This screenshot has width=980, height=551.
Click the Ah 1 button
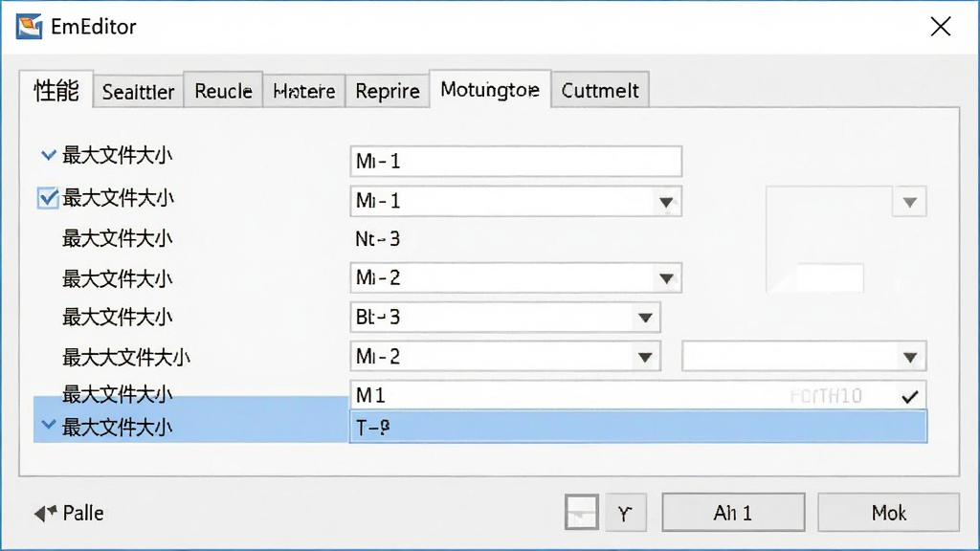coord(733,513)
